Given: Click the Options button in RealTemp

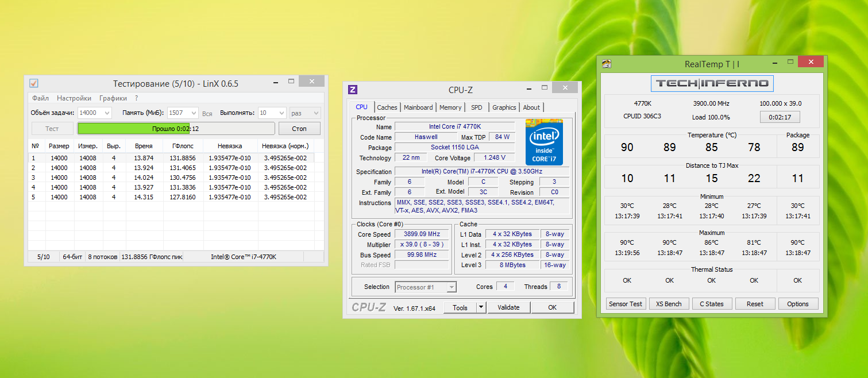Looking at the screenshot, I should click(x=798, y=304).
